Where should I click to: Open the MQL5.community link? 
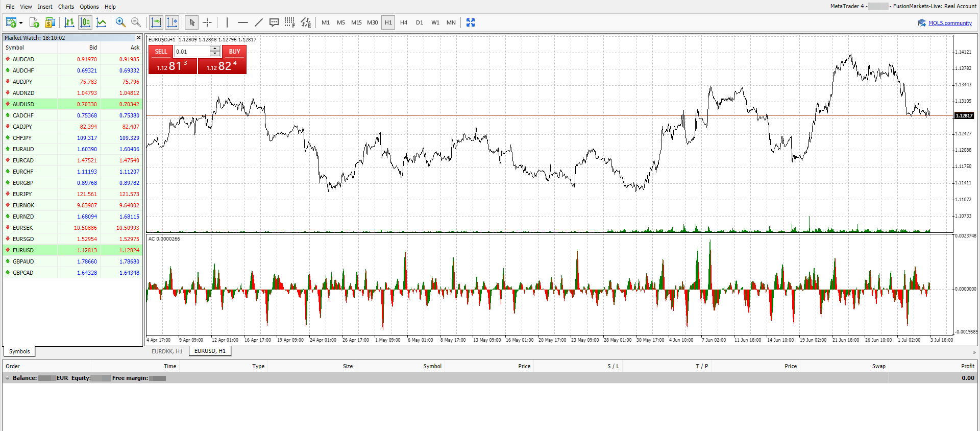(950, 23)
